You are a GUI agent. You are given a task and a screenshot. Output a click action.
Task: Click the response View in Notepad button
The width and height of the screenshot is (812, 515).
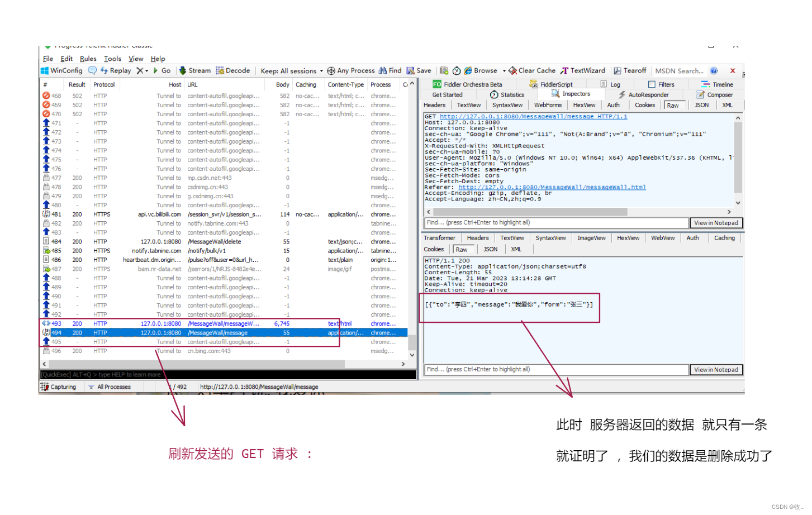pyautogui.click(x=716, y=370)
